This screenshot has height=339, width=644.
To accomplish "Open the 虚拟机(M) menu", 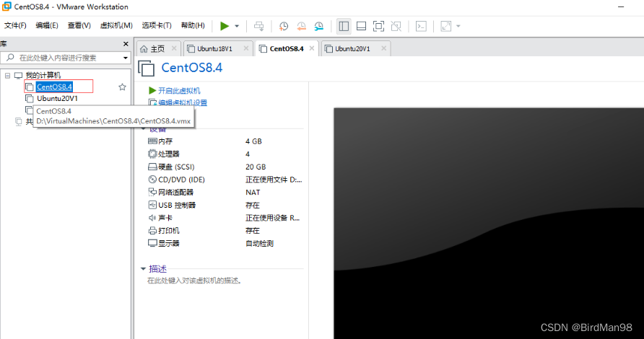I will point(116,25).
